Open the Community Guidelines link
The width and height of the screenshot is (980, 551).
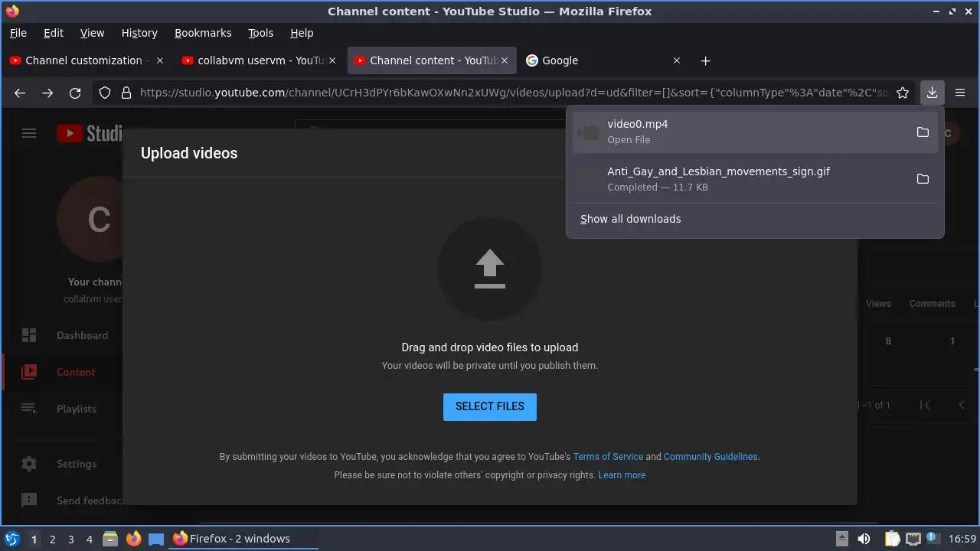click(710, 457)
